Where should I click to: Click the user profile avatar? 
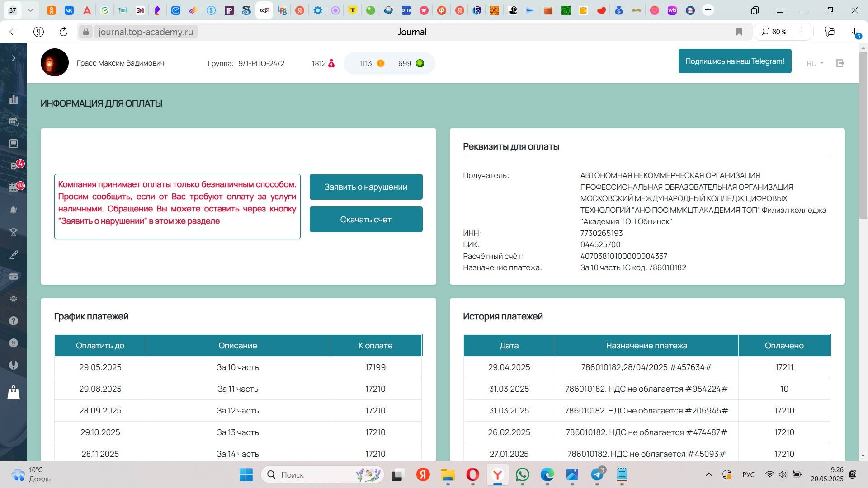click(55, 62)
